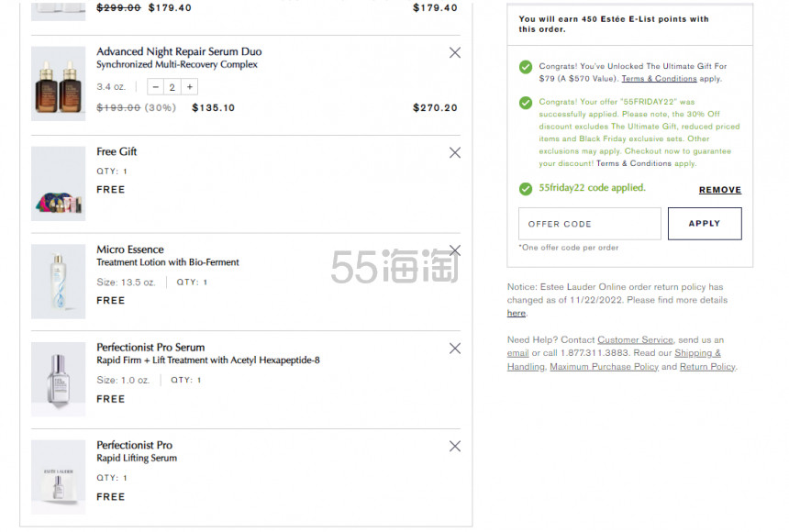Open Perfectionist Pro Serum product image

pyautogui.click(x=59, y=380)
